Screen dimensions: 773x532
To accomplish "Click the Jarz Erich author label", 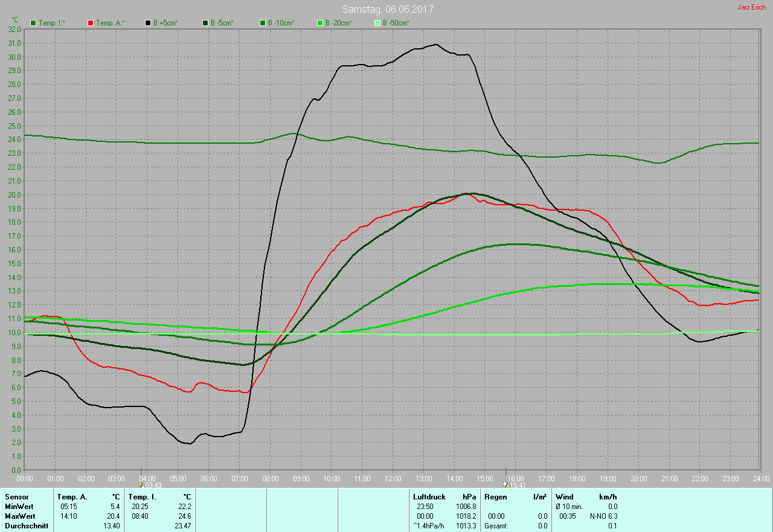I will click(752, 7).
